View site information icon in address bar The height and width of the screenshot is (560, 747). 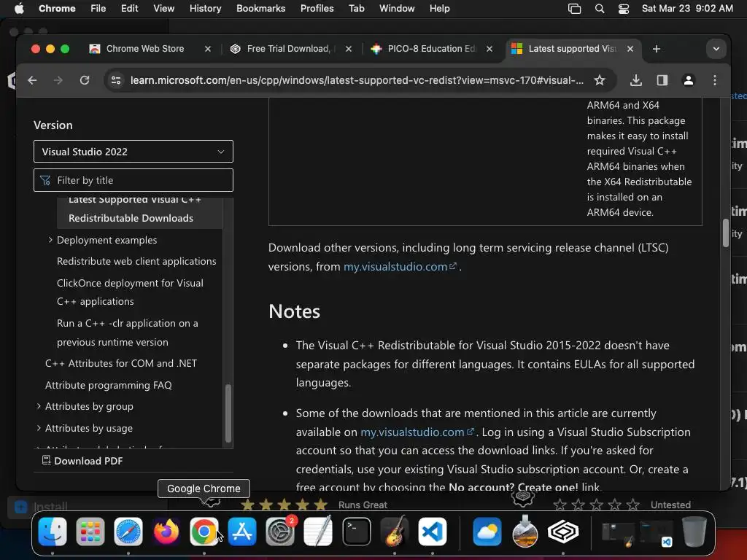click(x=116, y=80)
